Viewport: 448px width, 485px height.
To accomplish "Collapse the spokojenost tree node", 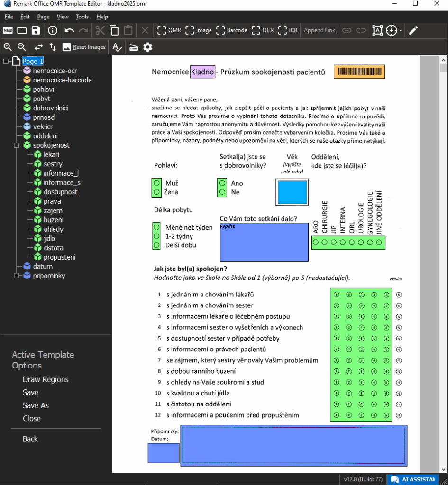I will click(17, 145).
